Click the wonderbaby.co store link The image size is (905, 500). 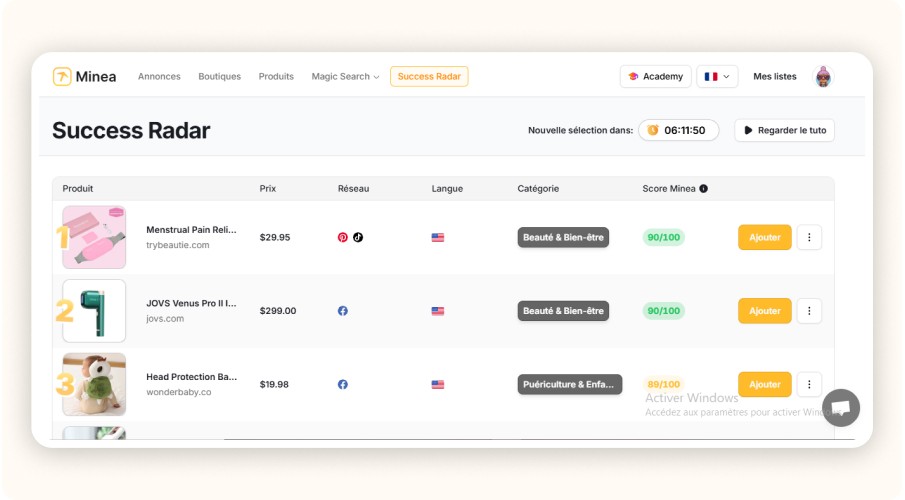coord(179,392)
